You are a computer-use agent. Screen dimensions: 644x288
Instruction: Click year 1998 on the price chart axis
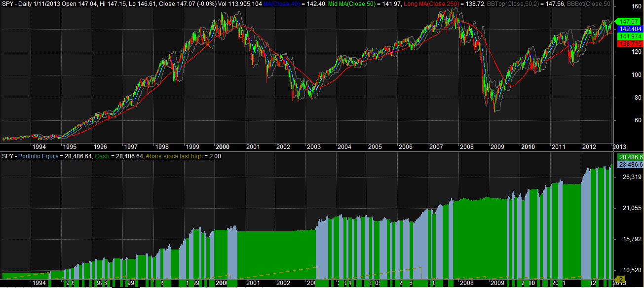point(161,147)
